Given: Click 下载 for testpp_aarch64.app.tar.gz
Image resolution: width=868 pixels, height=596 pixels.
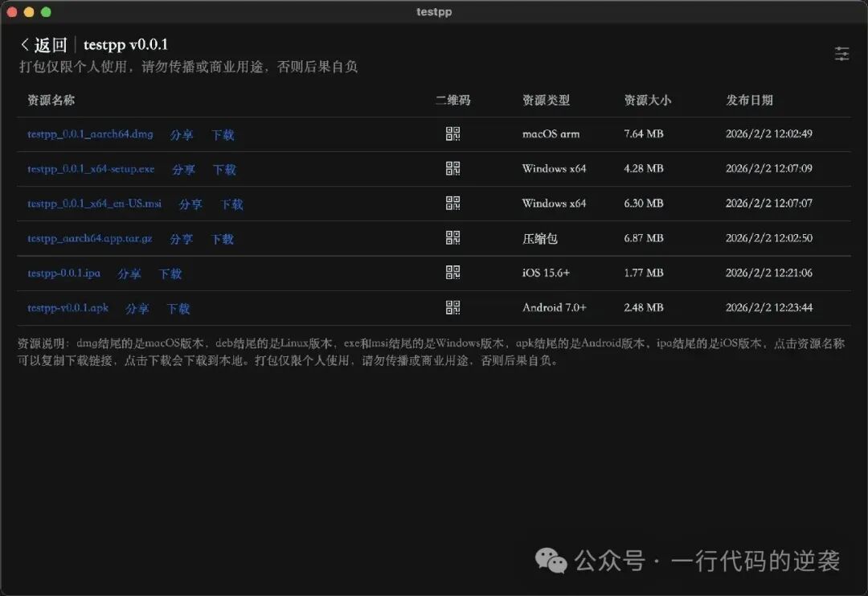Looking at the screenshot, I should tap(223, 238).
